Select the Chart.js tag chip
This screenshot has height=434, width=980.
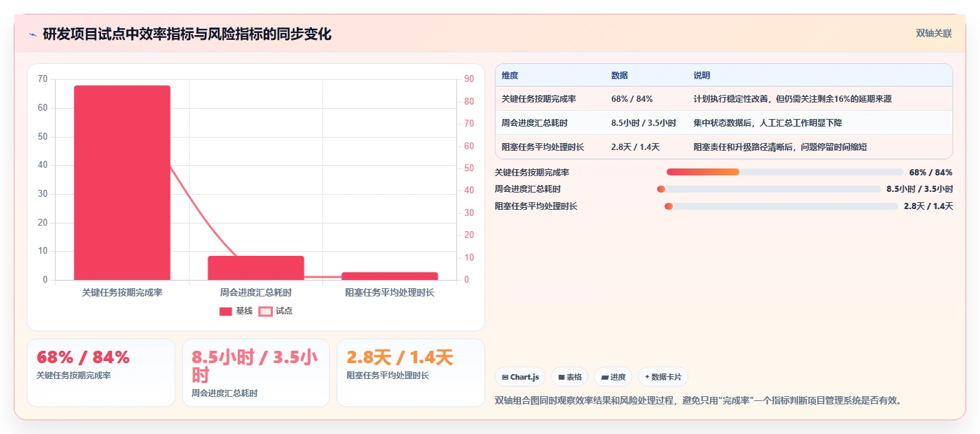pyautogui.click(x=520, y=377)
